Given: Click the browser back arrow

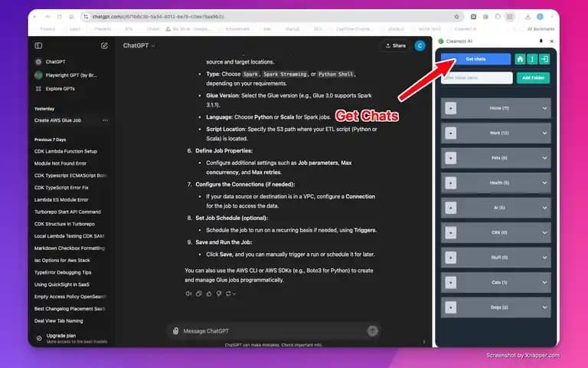Looking at the screenshot, I should click(x=35, y=17).
